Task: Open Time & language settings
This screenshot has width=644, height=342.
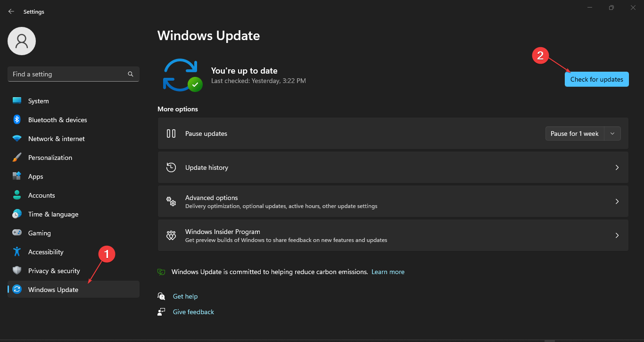Action: point(74,214)
